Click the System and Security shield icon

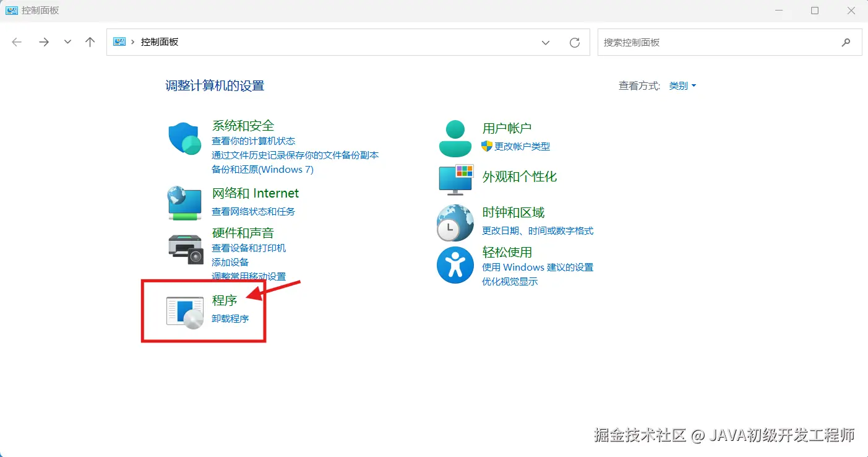pos(184,138)
